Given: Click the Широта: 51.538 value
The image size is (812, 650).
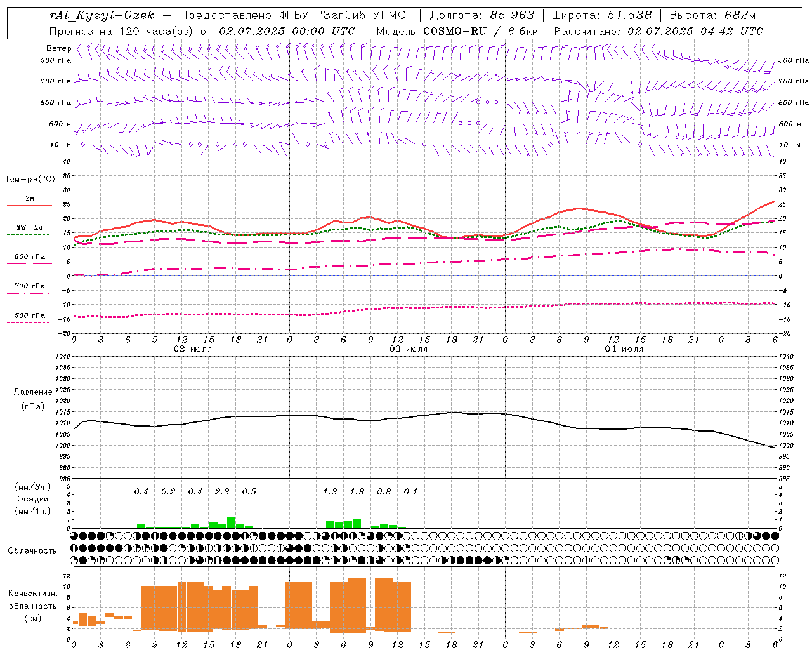Looking at the screenshot, I should (602, 15).
